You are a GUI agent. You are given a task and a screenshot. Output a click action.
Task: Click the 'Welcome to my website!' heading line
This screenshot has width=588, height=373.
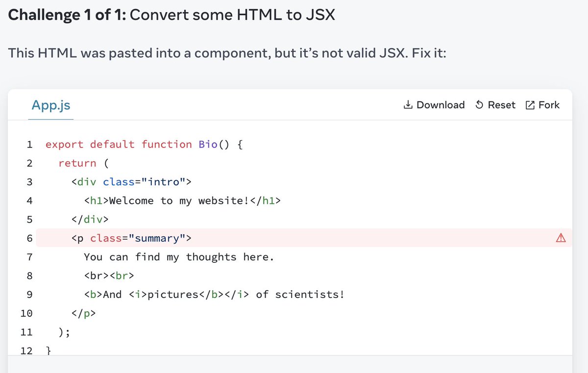(182, 200)
